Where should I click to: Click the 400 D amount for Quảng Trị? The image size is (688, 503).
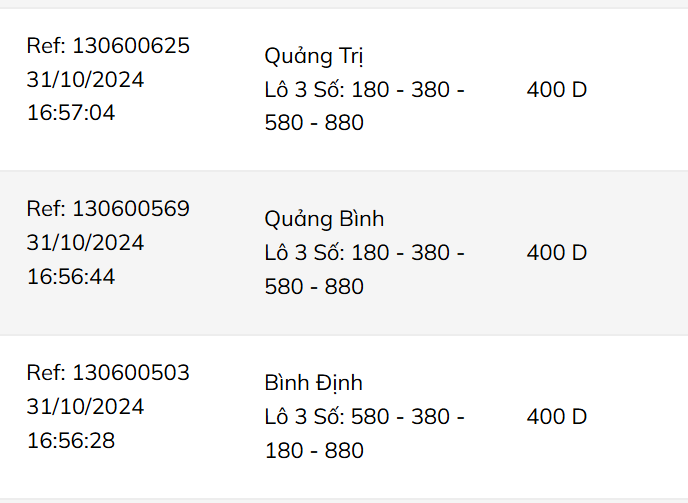[x=556, y=90]
